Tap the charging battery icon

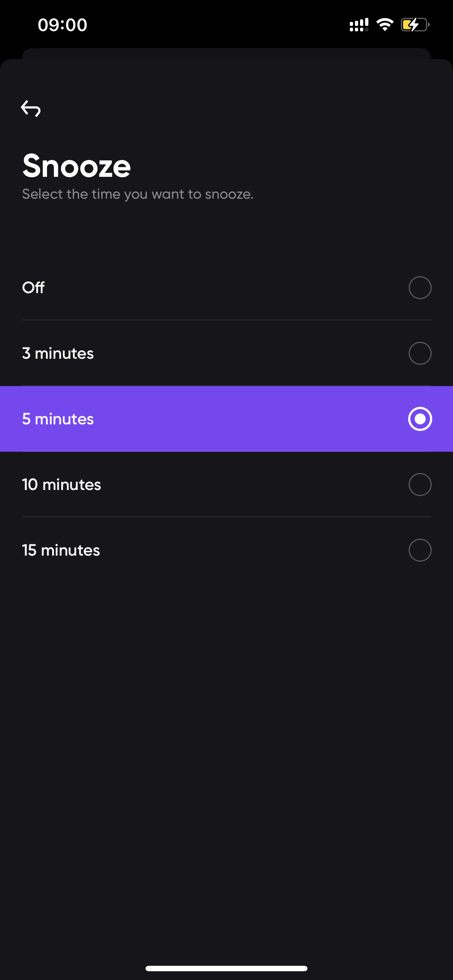tap(415, 25)
